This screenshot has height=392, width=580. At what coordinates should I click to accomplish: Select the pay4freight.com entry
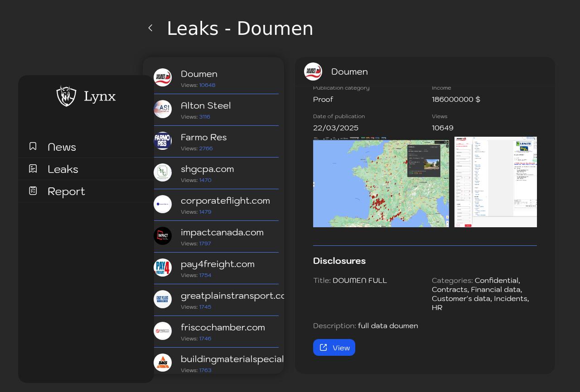pyautogui.click(x=217, y=264)
